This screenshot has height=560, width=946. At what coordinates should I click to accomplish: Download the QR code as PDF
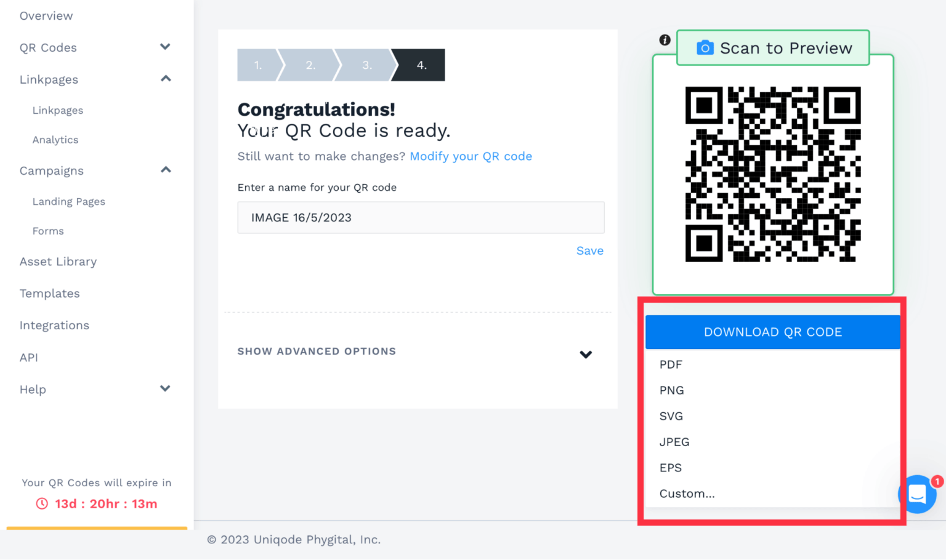[x=671, y=364]
